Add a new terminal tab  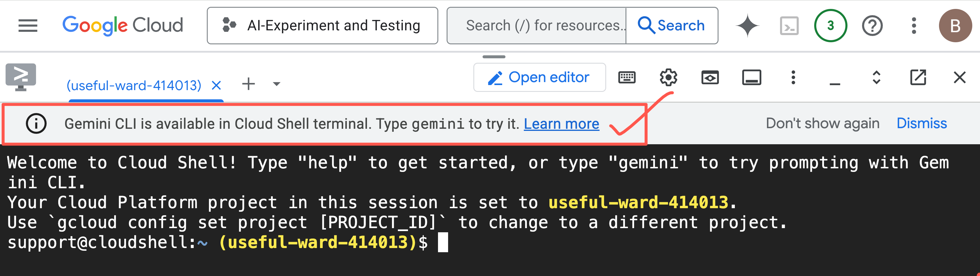pos(248,84)
